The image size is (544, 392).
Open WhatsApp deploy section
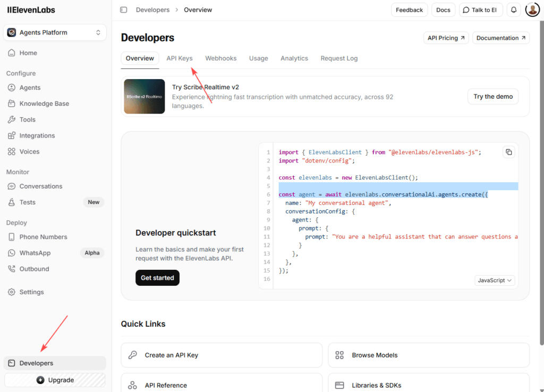(x=35, y=253)
